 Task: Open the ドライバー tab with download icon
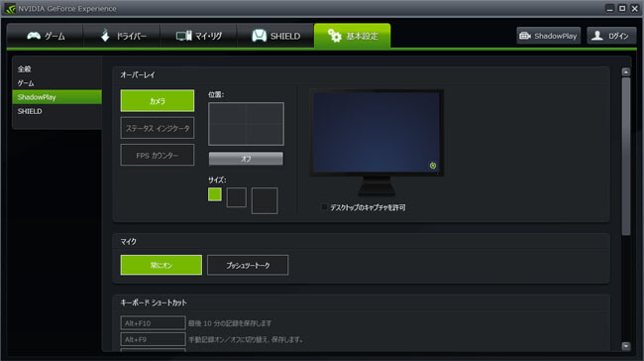pyautogui.click(x=122, y=36)
